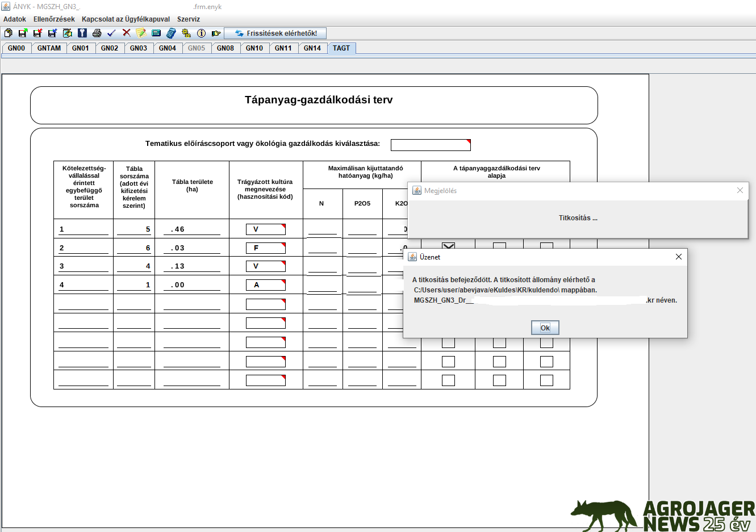Open the culture code dropdown showing A
The height and width of the screenshot is (532, 756).
pos(265,285)
